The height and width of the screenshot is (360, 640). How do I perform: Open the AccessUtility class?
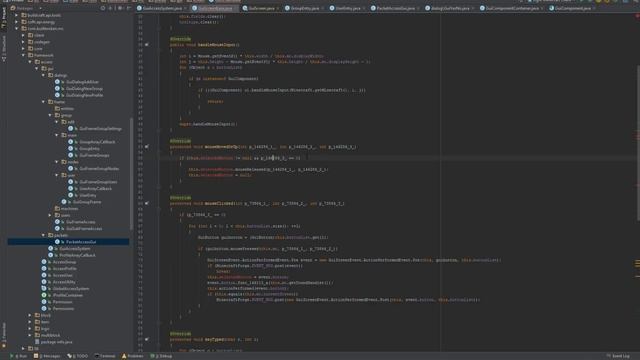(64, 282)
